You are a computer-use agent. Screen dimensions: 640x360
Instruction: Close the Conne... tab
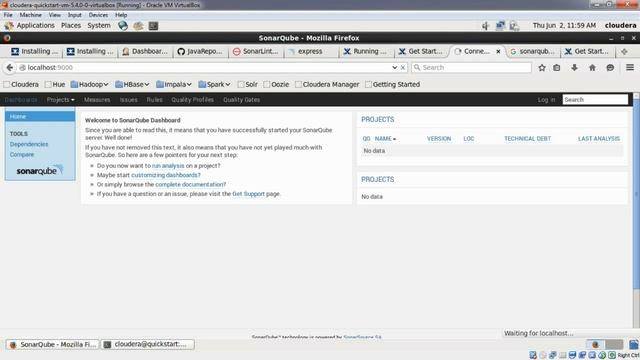(498, 51)
